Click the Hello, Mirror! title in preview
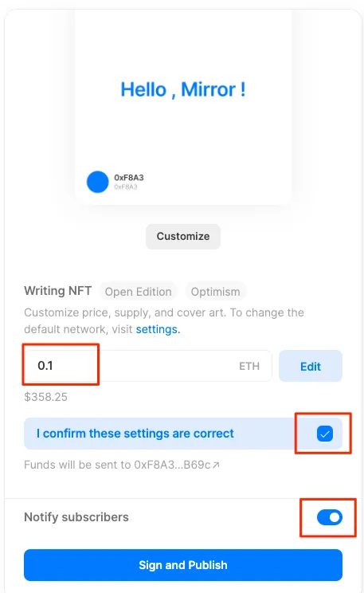Viewport: 364px width, 593px height. click(183, 89)
